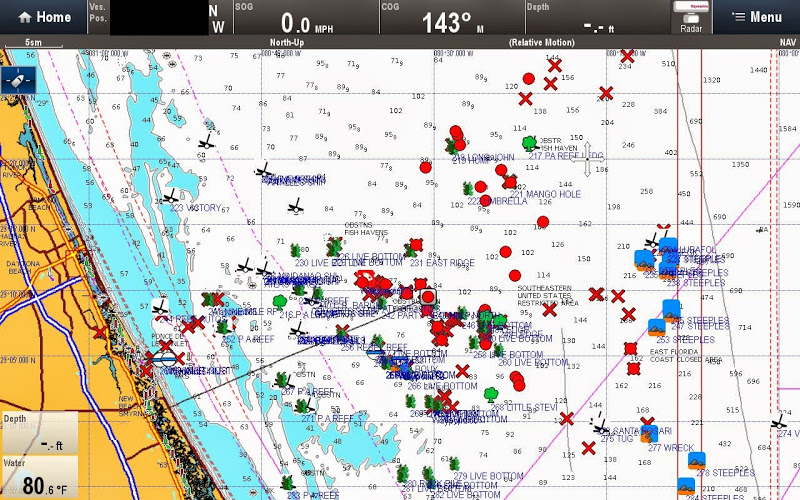This screenshot has height=500, width=800.
Task: Tap the OBSTNS FISH HAVENS chart note
Action: pos(366,229)
